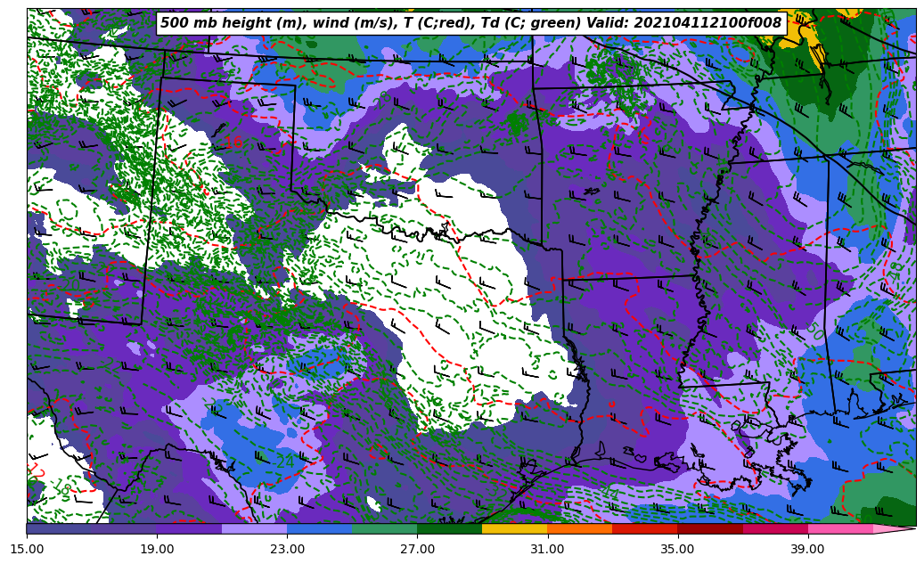Image resolution: width=924 pixels, height=564 pixels.
Task: Click the 27.00 colorbar tick label
Action: 417,550
